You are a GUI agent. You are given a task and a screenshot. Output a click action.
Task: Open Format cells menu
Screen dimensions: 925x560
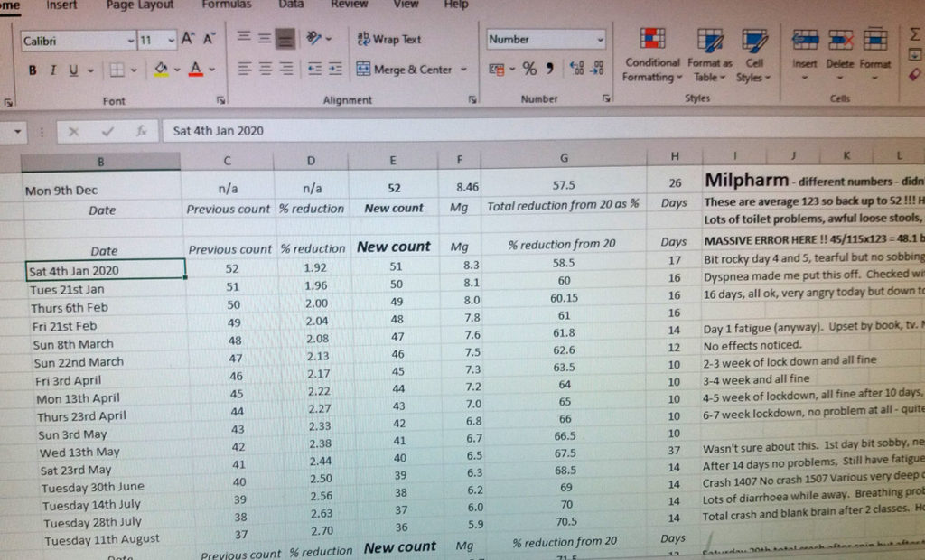pyautogui.click(x=874, y=53)
